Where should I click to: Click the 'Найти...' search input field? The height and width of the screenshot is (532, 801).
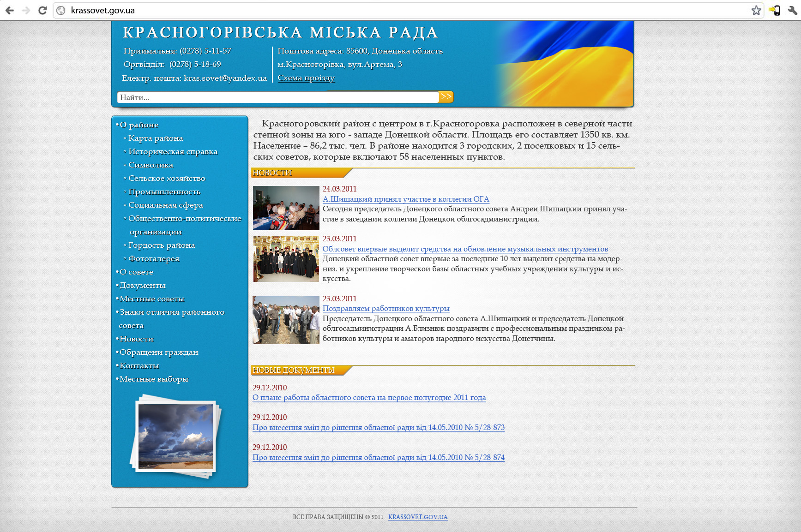click(x=231, y=96)
